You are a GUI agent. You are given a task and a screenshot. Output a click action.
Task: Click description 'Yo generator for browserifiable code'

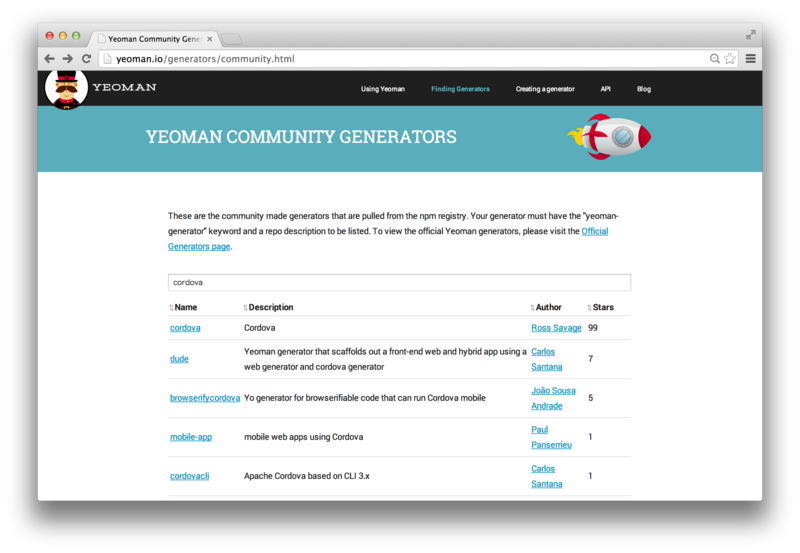pos(365,398)
